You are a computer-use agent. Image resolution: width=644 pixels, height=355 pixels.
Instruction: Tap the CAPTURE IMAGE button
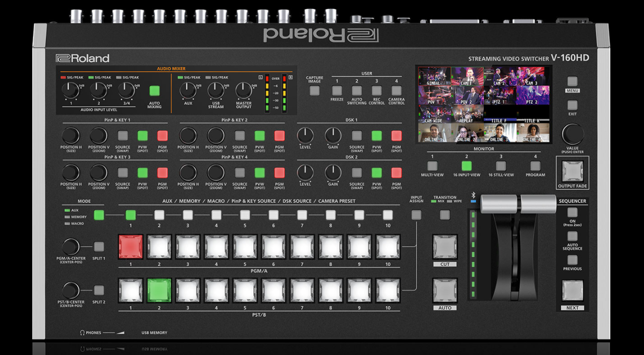(x=314, y=91)
